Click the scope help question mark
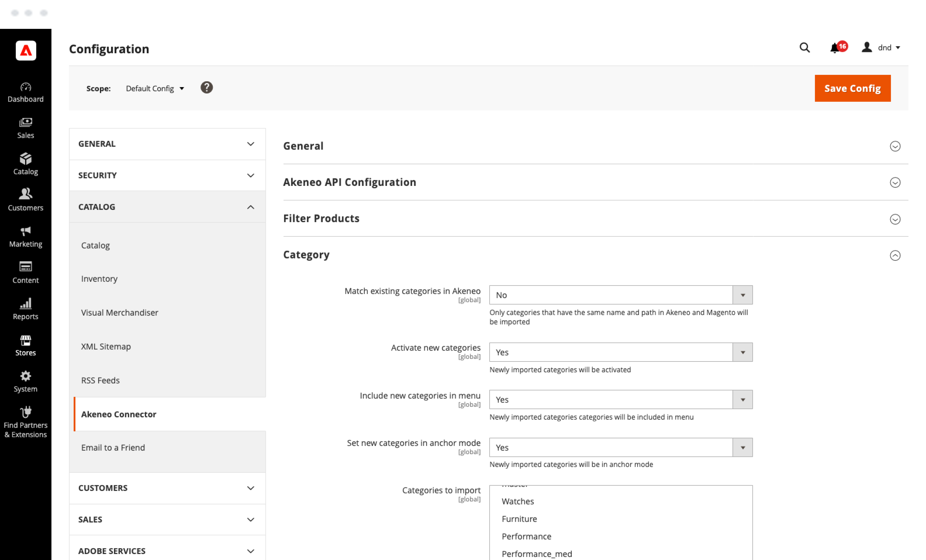 click(207, 88)
